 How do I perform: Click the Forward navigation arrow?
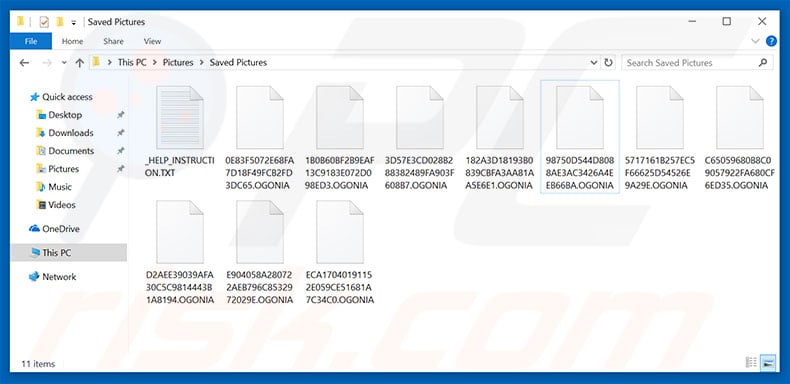(47, 62)
